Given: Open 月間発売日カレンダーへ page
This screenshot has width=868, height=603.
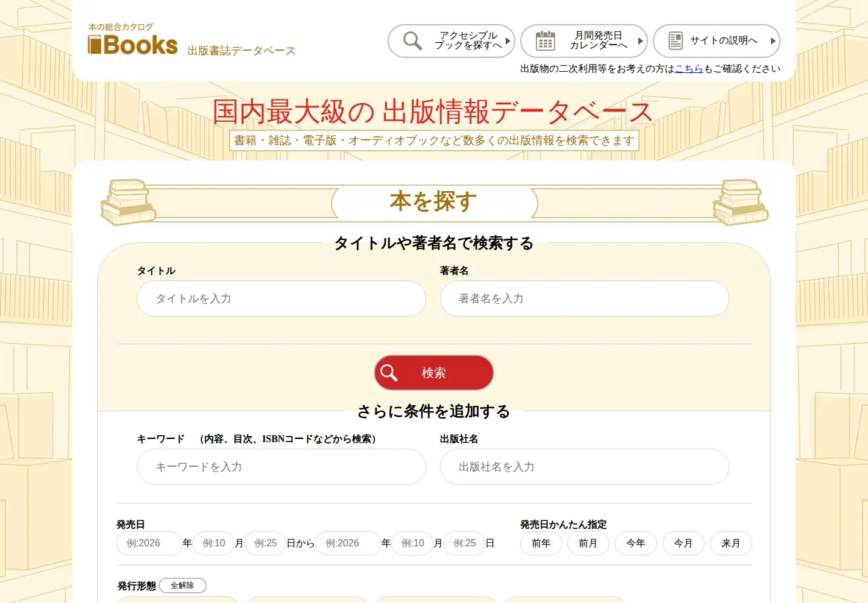Looking at the screenshot, I should 584,41.
